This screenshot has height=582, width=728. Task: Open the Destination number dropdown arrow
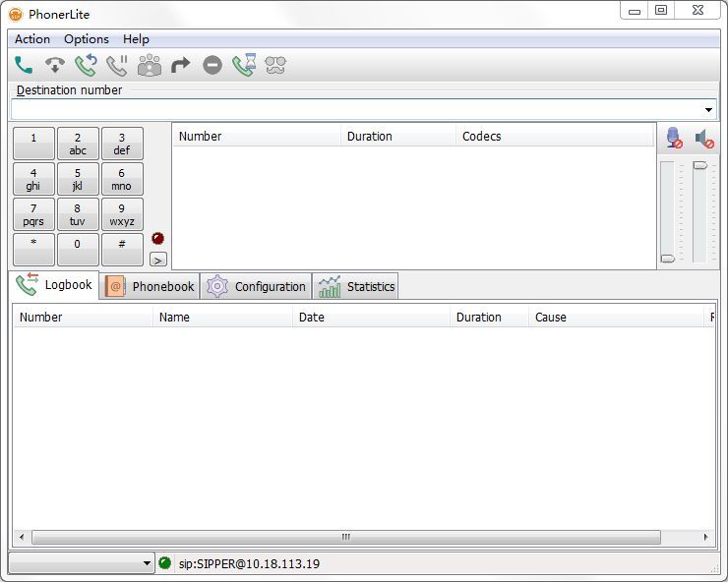point(708,110)
